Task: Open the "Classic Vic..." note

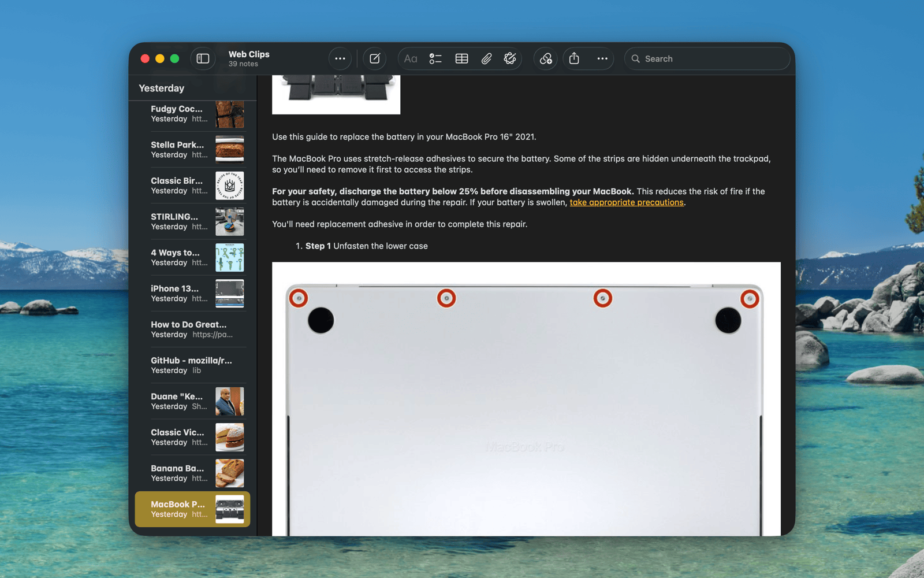Action: point(192,437)
